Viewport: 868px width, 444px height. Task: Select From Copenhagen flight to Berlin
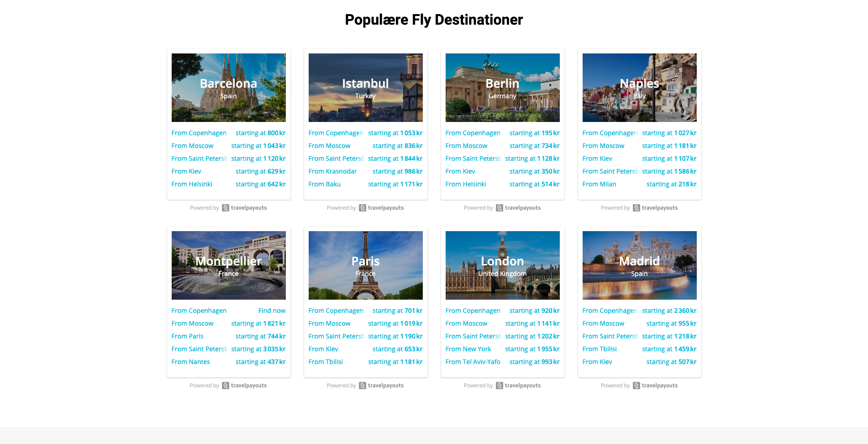pyautogui.click(x=473, y=133)
